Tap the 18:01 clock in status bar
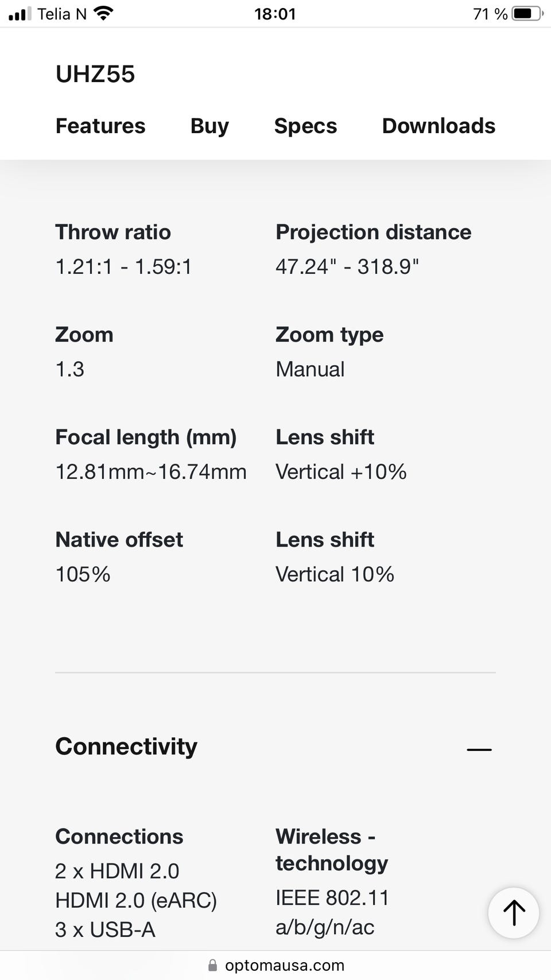Image resolution: width=551 pixels, height=980 pixels. pos(275,14)
